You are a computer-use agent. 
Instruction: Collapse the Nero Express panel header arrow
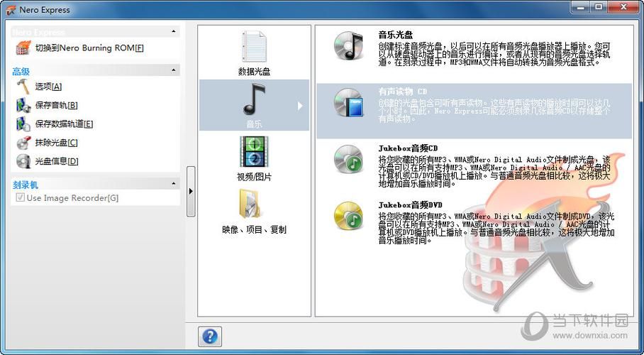174,32
